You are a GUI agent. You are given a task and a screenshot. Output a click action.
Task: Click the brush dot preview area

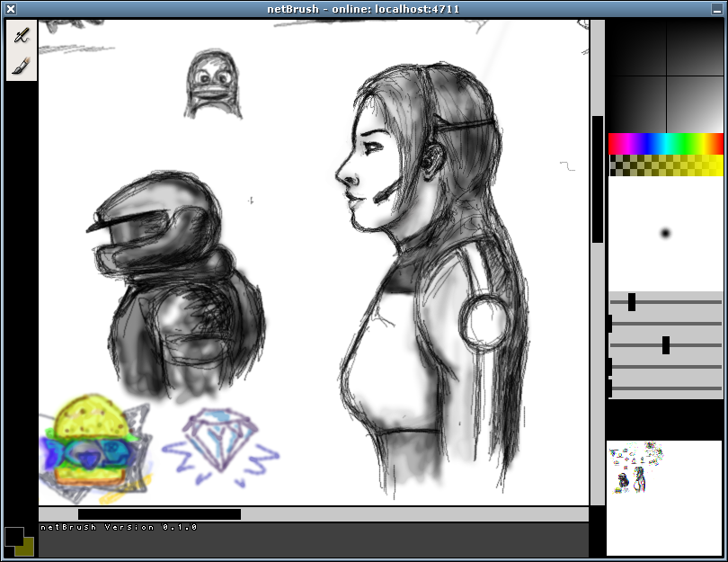(665, 234)
